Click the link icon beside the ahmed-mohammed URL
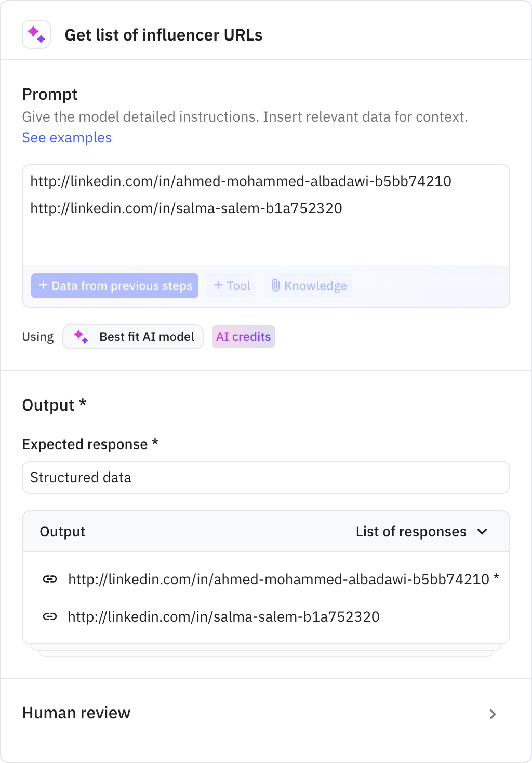Screen dimensions: 532x763 point(50,579)
